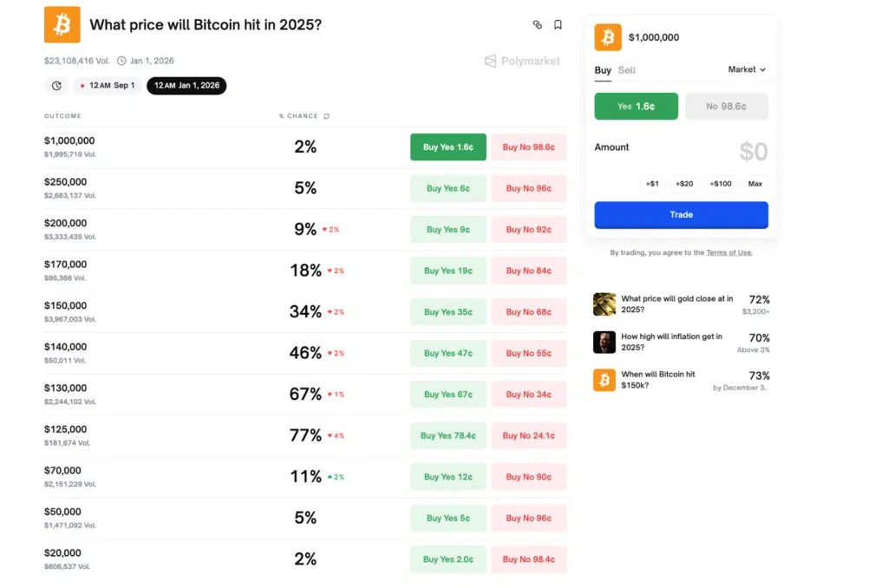Add $100 using the amount stepper
This screenshot has width=888, height=588.
pos(720,183)
